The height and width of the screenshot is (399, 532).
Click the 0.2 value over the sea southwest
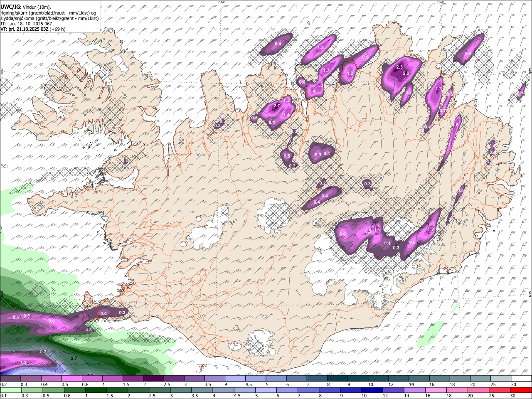click(x=43, y=352)
